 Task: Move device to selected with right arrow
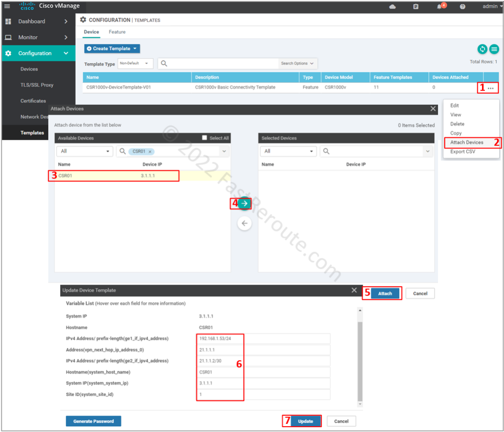point(245,203)
